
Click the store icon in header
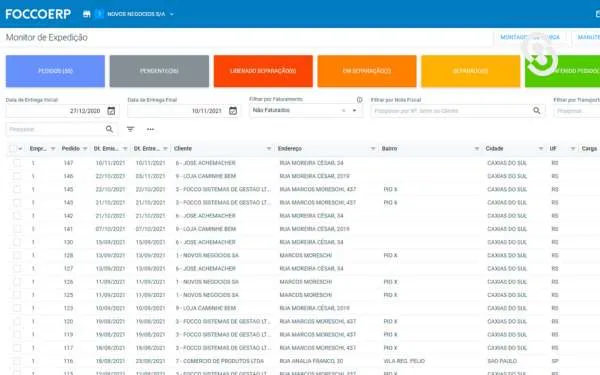tap(87, 14)
